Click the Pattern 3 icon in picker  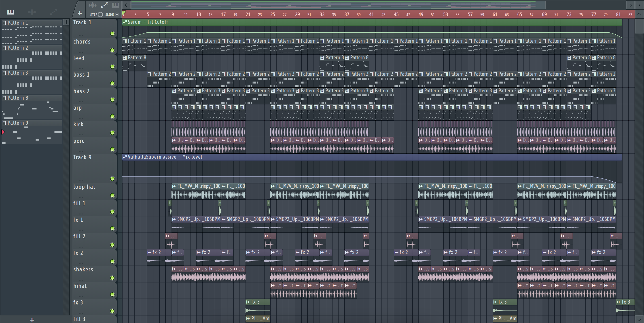[4, 73]
